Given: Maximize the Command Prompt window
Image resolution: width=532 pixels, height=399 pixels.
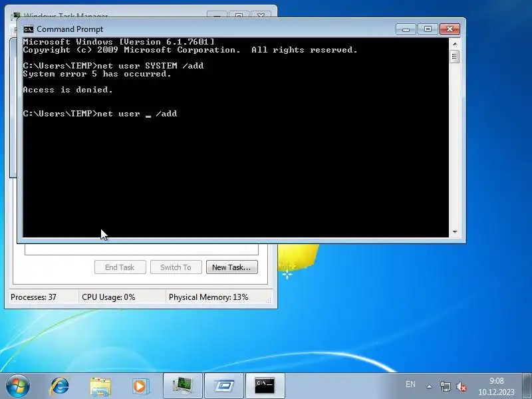Looking at the screenshot, I should 428,29.
